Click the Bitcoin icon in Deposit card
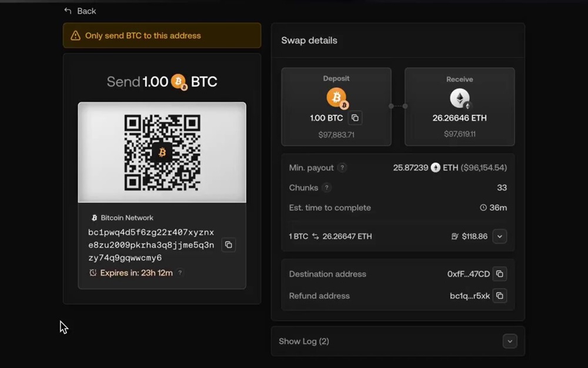The height and width of the screenshot is (368, 588). [336, 98]
